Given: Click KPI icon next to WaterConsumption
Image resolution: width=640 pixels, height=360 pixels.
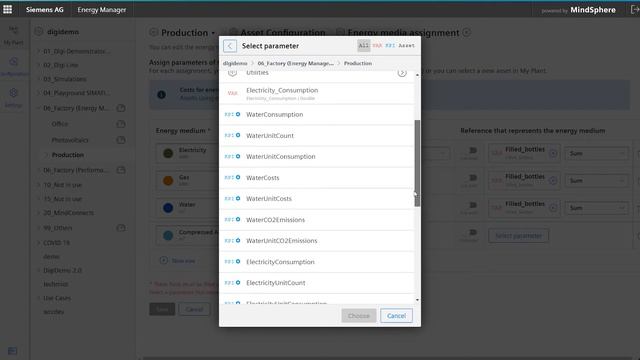Looking at the screenshot, I should [232, 114].
